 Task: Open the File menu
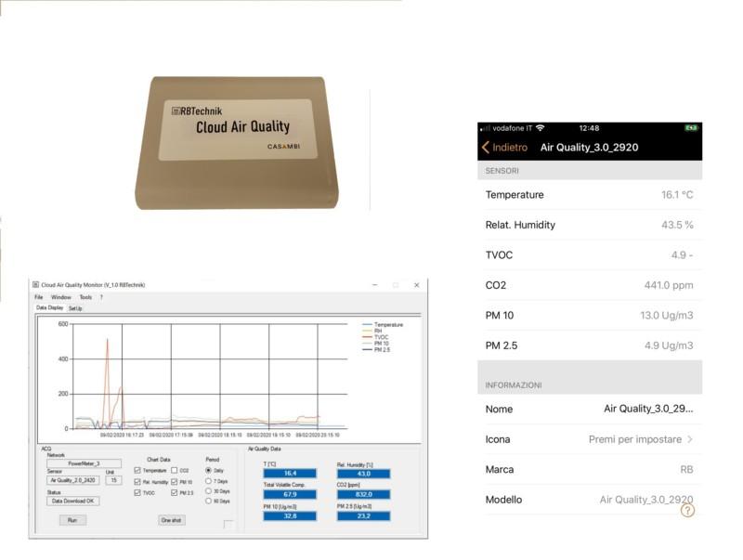[39, 297]
